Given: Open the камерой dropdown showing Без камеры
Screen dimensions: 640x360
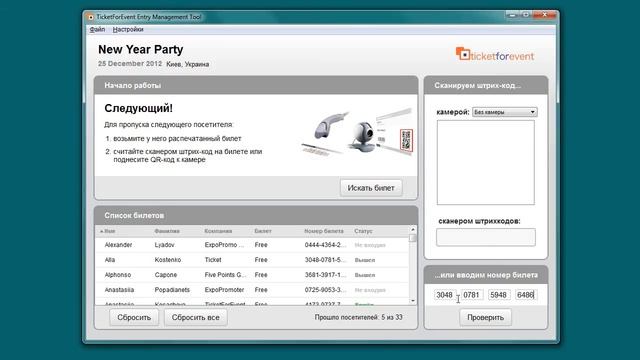Looking at the screenshot, I should click(504, 112).
